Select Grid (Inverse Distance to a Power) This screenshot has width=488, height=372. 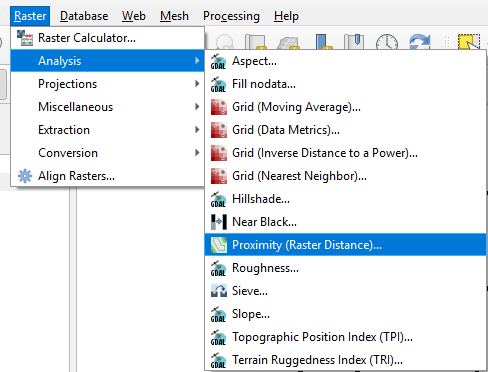pos(345,153)
